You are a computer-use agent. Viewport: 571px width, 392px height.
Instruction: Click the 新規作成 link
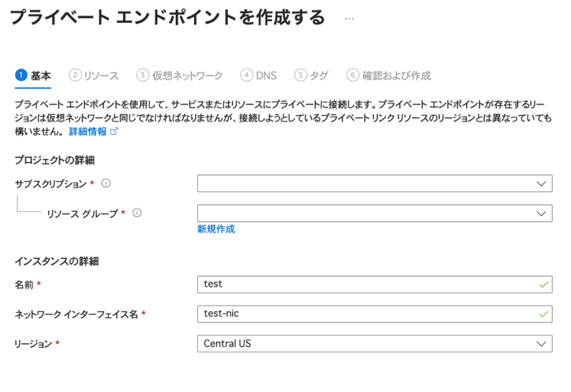click(216, 229)
